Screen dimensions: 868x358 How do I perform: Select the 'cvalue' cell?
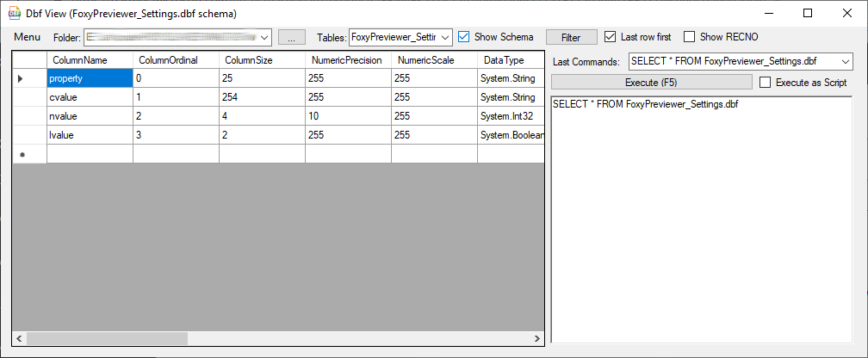[90, 97]
